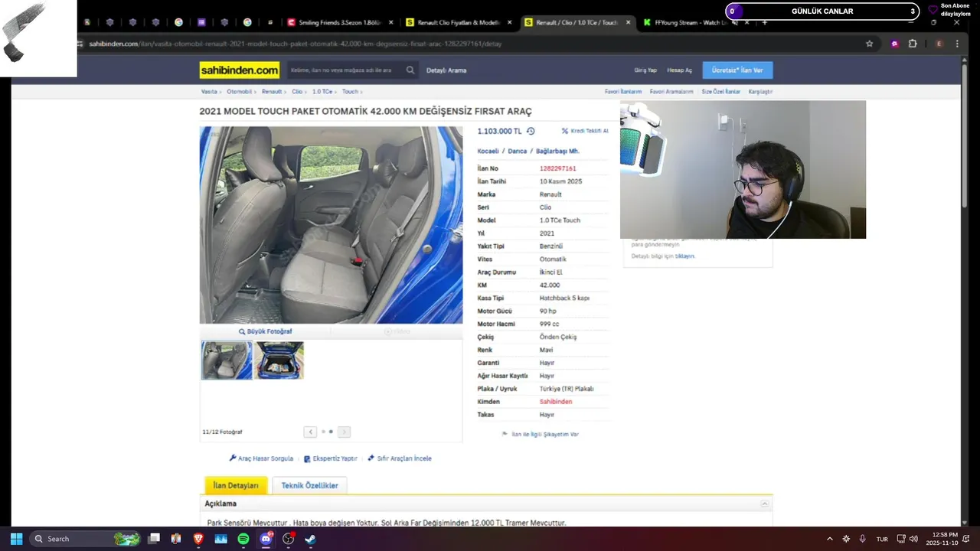Screen dimensions: 980x551
Task: Open the Hesap Aç link
Action: (679, 70)
